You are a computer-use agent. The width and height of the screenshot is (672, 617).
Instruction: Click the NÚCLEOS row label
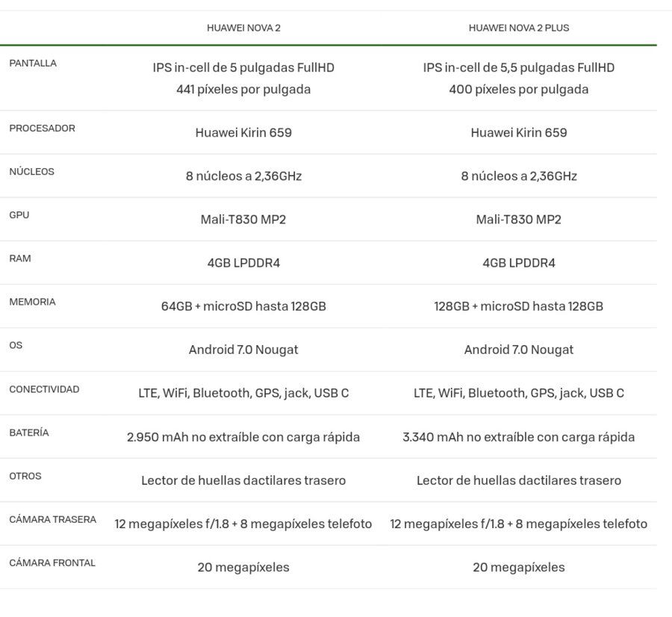(x=31, y=172)
